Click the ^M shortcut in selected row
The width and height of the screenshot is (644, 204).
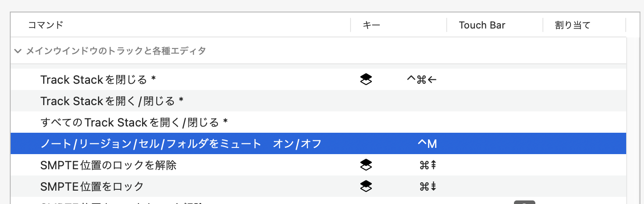coord(427,144)
